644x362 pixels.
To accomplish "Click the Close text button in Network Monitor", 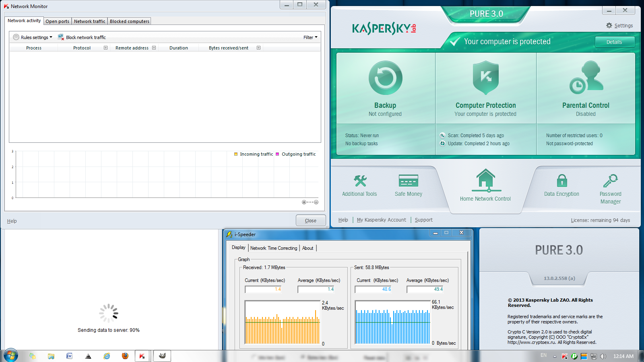I will coord(311,220).
